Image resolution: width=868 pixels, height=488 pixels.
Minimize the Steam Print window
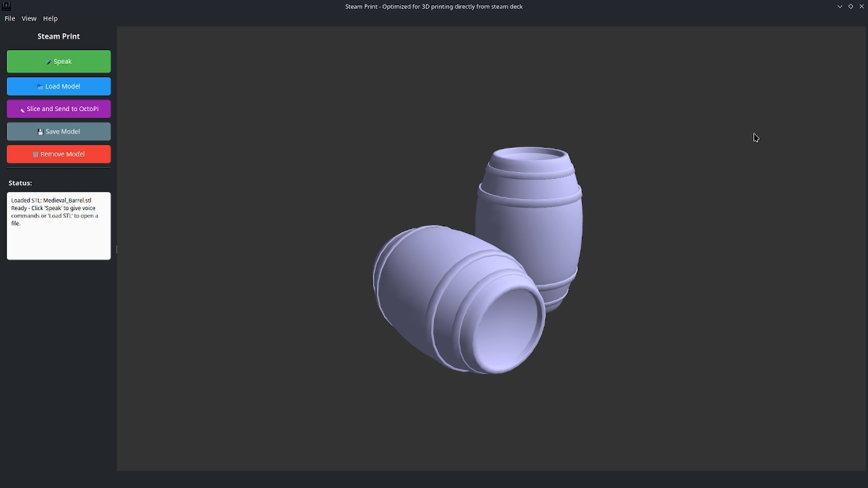pos(840,6)
